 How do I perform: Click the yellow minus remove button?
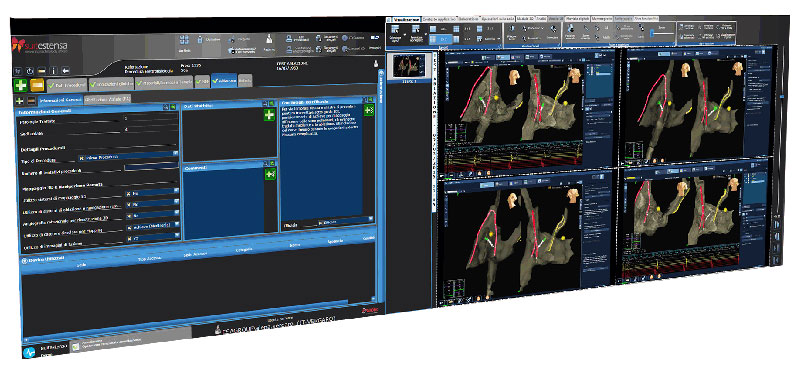tap(36, 85)
